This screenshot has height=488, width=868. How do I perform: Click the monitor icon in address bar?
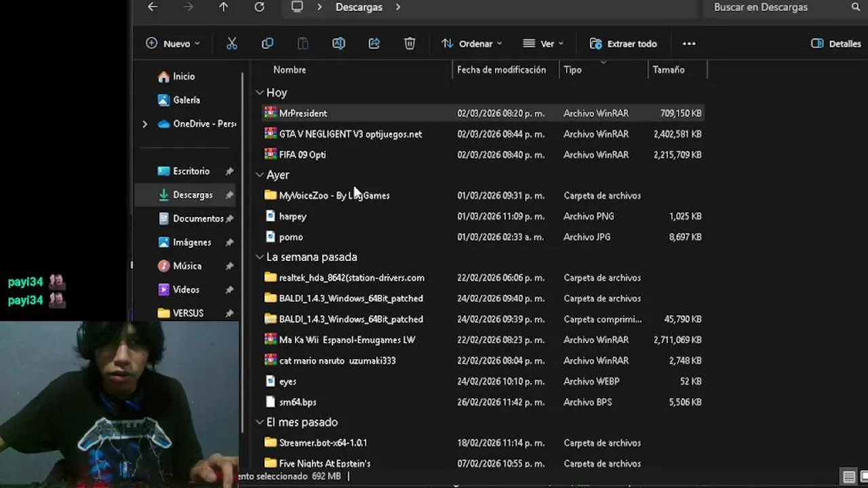297,7
